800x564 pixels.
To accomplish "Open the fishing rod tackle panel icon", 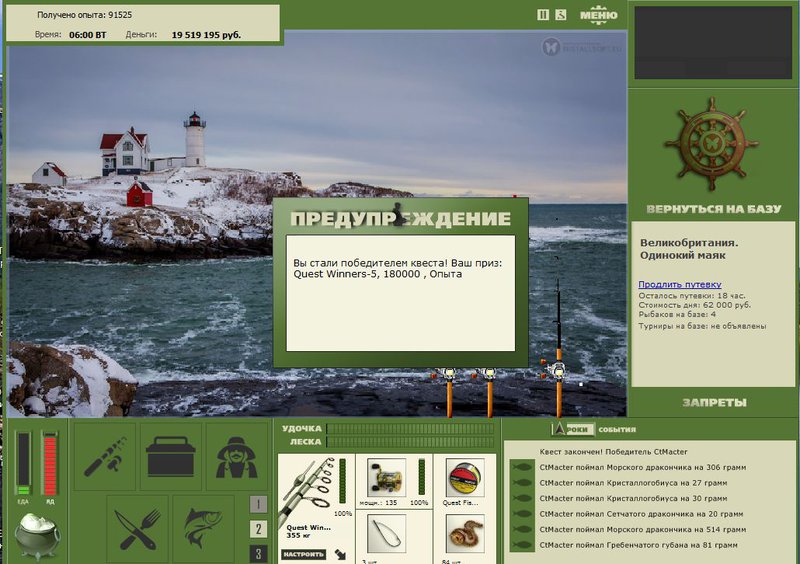I will coord(105,456).
